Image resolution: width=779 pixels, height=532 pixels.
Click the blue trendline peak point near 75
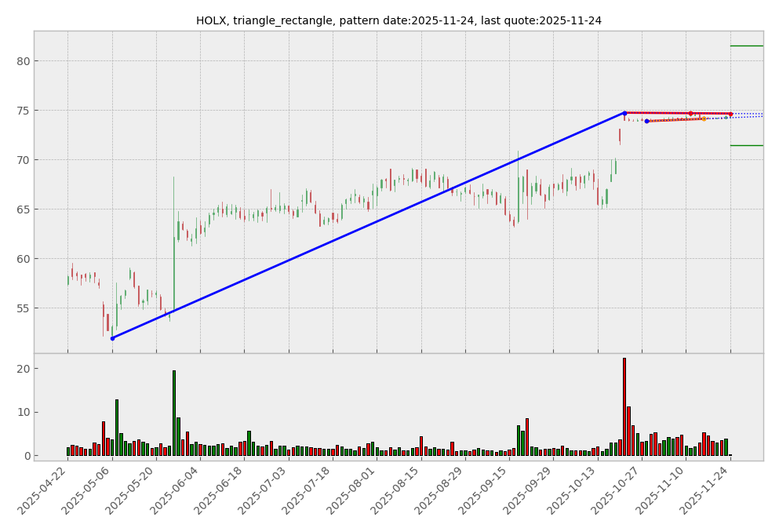[x=624, y=113]
